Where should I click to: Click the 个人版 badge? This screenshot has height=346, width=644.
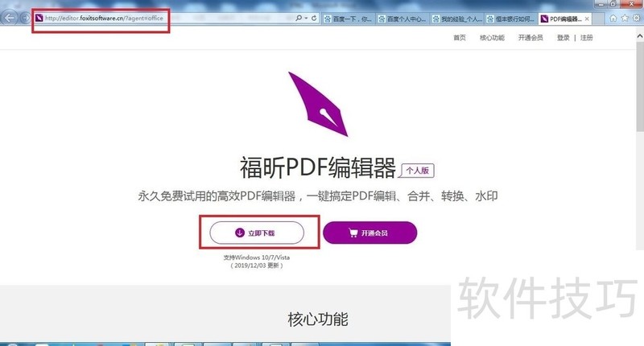click(417, 171)
